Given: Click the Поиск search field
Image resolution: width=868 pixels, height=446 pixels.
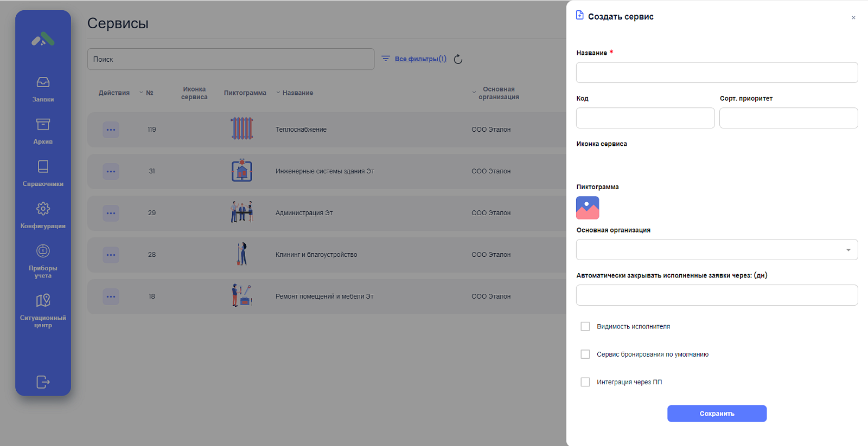Looking at the screenshot, I should 231,59.
